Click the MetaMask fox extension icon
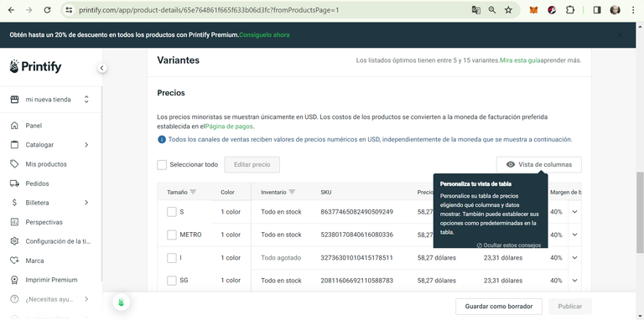 tap(533, 10)
